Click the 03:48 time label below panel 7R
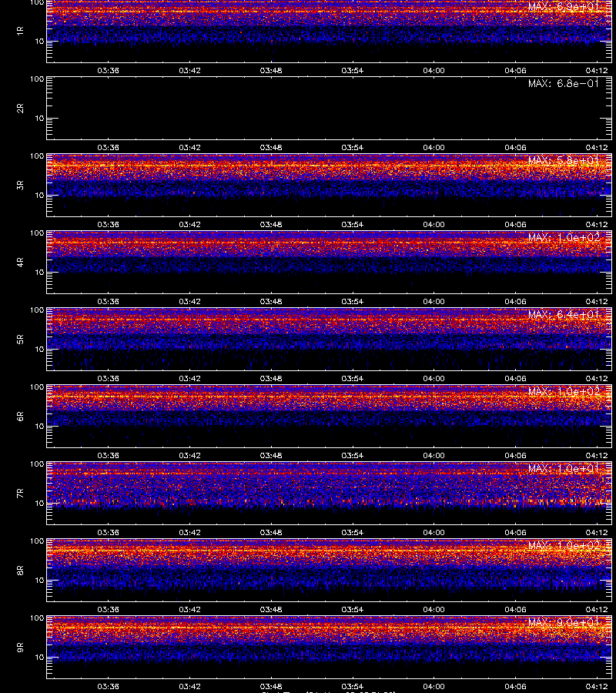 (x=271, y=533)
